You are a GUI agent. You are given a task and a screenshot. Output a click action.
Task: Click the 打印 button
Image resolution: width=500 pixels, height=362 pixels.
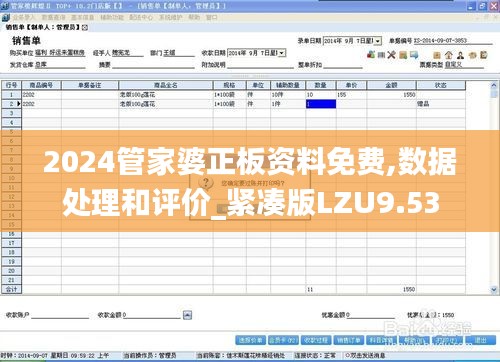pos(447,340)
